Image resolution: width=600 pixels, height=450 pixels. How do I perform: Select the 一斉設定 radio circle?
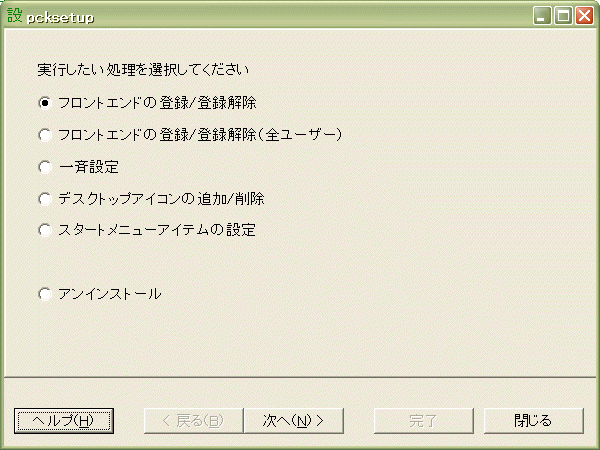[x=45, y=167]
